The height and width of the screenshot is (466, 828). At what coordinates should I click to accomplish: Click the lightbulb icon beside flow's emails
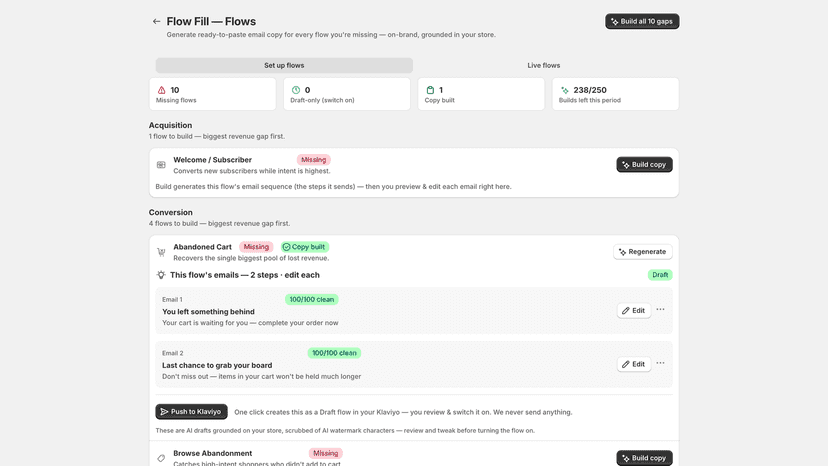coord(161,275)
